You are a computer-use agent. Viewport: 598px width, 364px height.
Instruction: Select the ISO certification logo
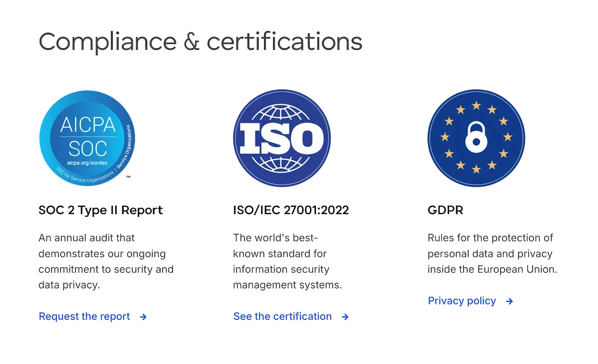[x=282, y=138]
